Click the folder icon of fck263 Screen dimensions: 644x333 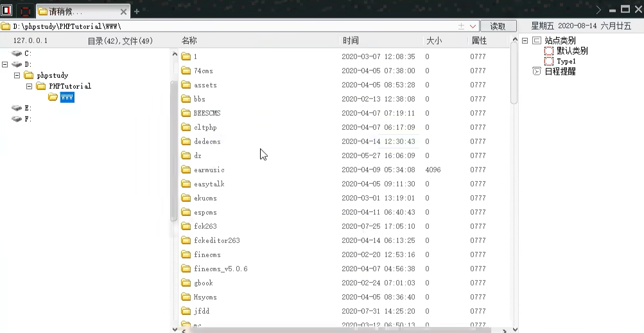pos(186,226)
